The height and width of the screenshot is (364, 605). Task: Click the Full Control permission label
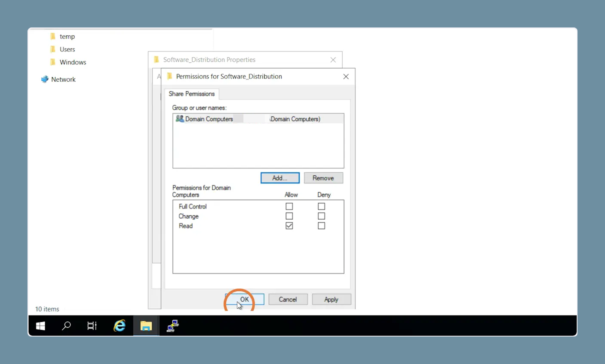pyautogui.click(x=193, y=207)
